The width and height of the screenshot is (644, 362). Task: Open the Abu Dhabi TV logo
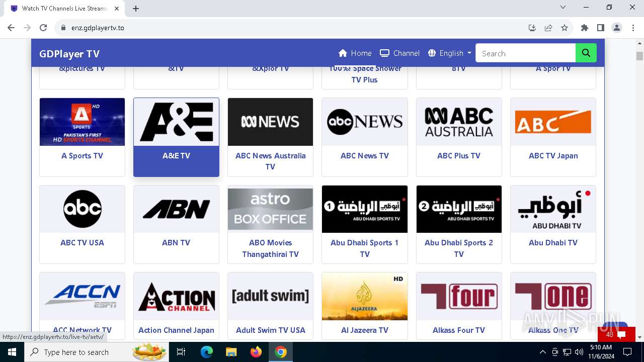(553, 209)
